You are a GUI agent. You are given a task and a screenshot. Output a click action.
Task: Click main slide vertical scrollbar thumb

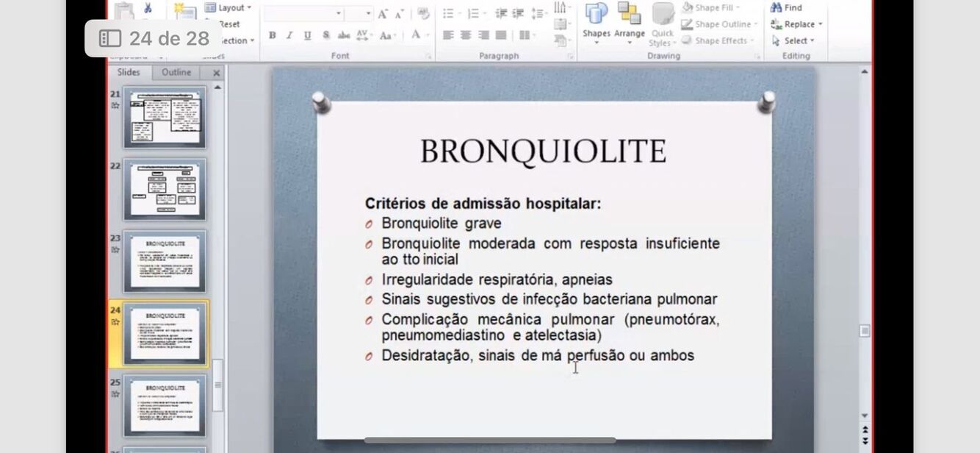point(865,332)
